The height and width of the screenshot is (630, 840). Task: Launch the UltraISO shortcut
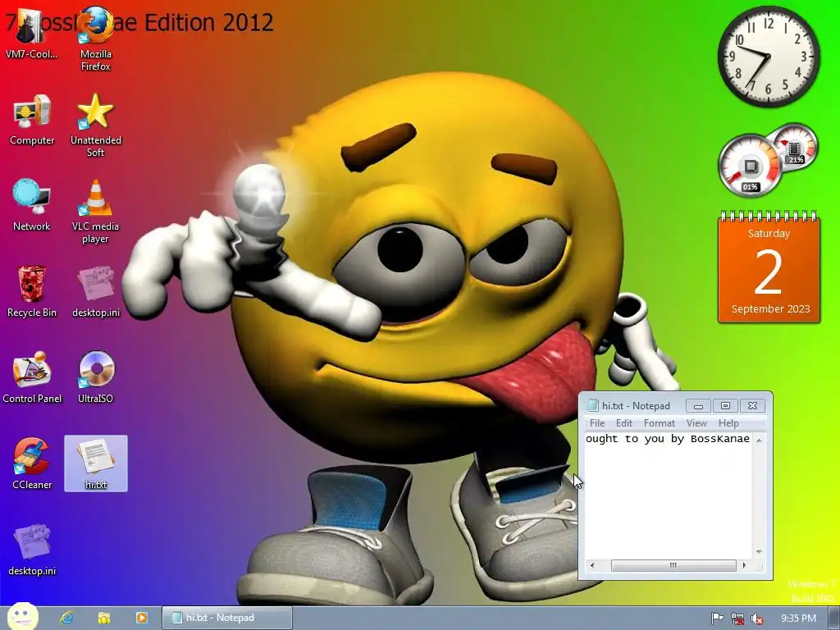tap(95, 377)
